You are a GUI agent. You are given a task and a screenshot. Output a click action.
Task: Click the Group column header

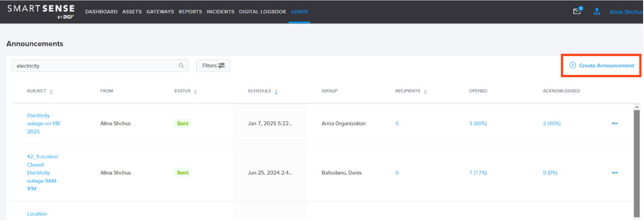click(x=329, y=91)
